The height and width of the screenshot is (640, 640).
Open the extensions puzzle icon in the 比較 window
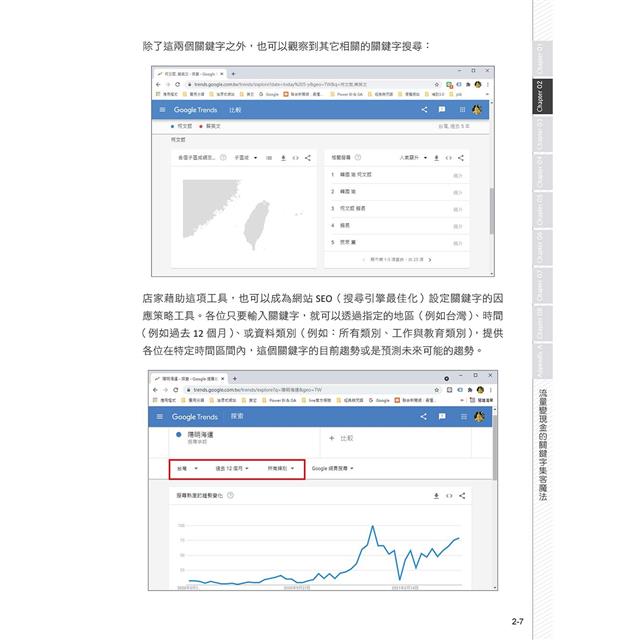click(468, 84)
